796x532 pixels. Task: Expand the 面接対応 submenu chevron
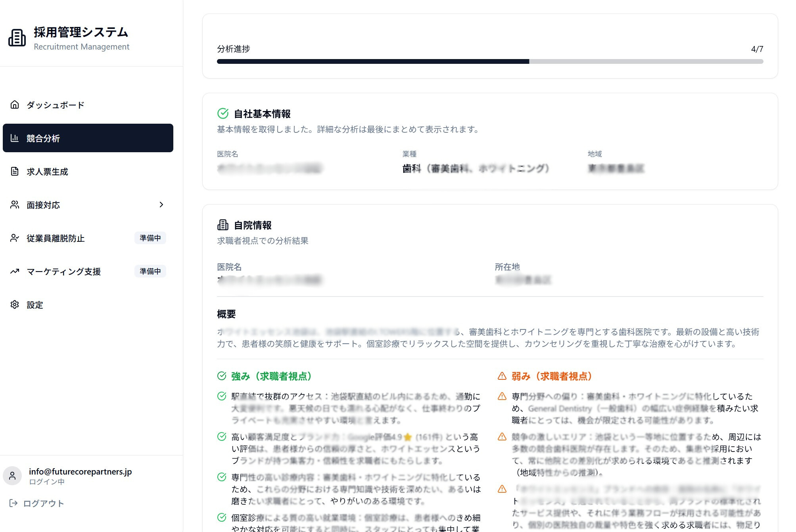pos(161,205)
